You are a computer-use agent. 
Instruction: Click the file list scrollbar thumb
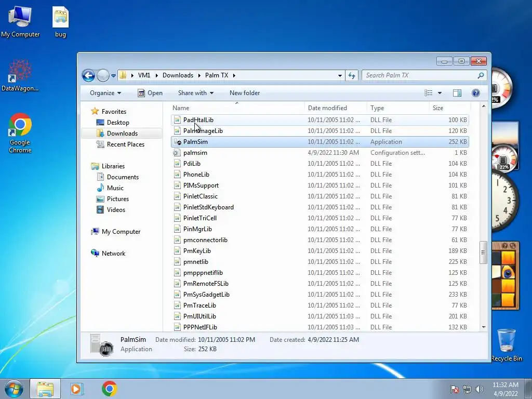tap(484, 252)
